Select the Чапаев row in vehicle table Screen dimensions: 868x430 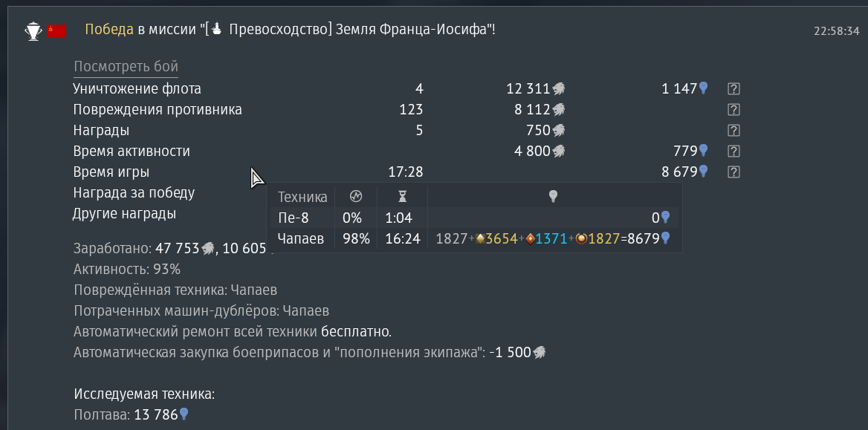(474, 239)
